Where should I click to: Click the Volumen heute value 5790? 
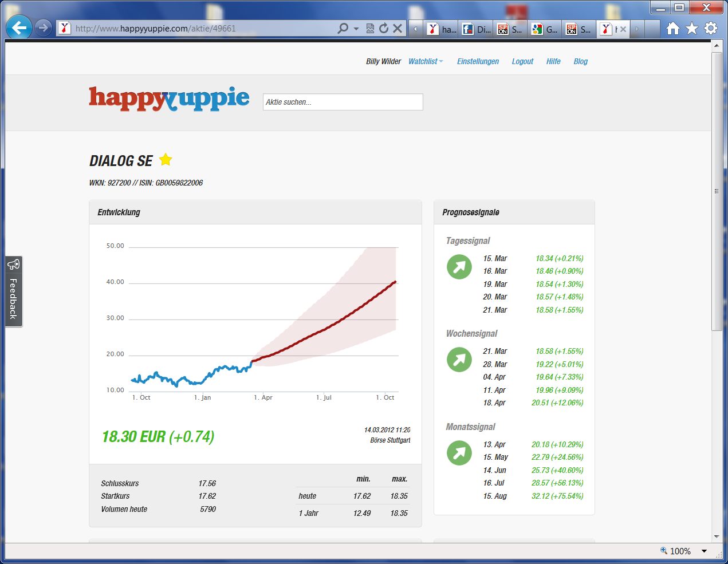[208, 509]
